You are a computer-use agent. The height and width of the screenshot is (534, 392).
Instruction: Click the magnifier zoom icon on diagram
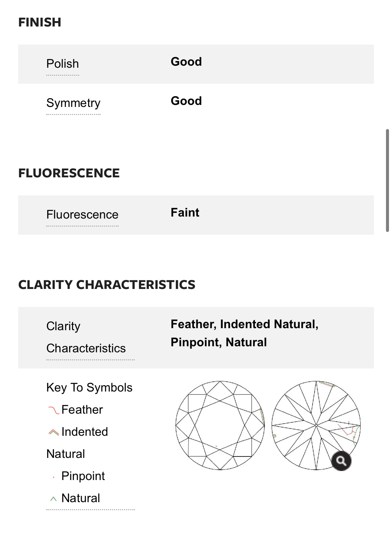point(341,461)
